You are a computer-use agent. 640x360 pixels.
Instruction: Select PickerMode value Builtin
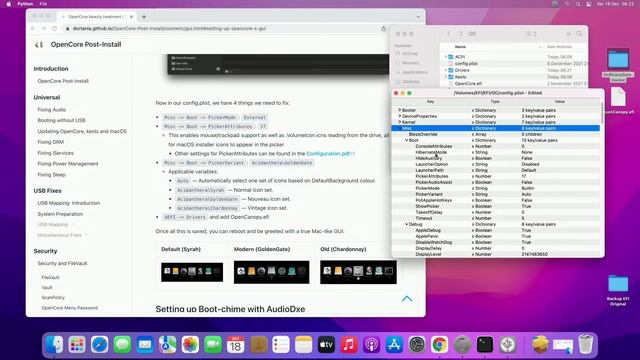pos(528,188)
